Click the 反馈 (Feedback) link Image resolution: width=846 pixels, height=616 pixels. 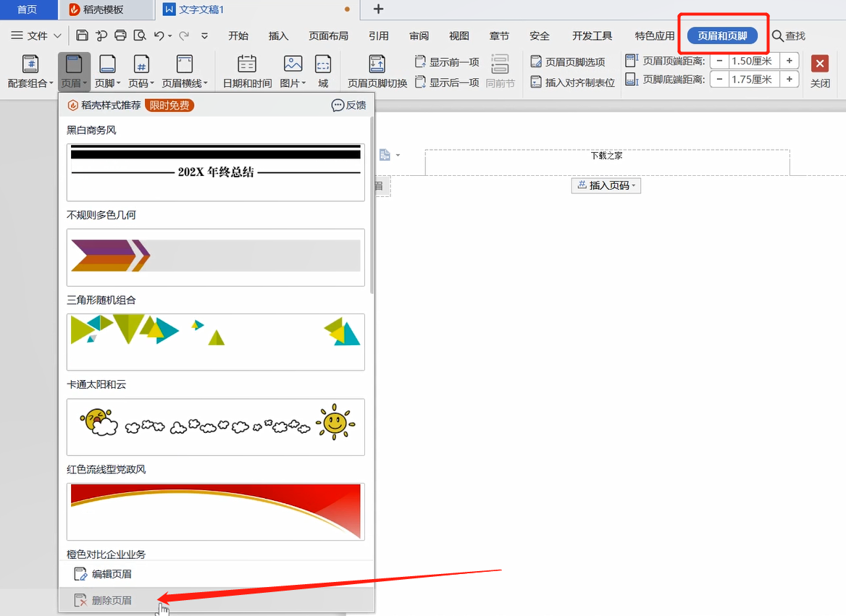[x=348, y=106]
